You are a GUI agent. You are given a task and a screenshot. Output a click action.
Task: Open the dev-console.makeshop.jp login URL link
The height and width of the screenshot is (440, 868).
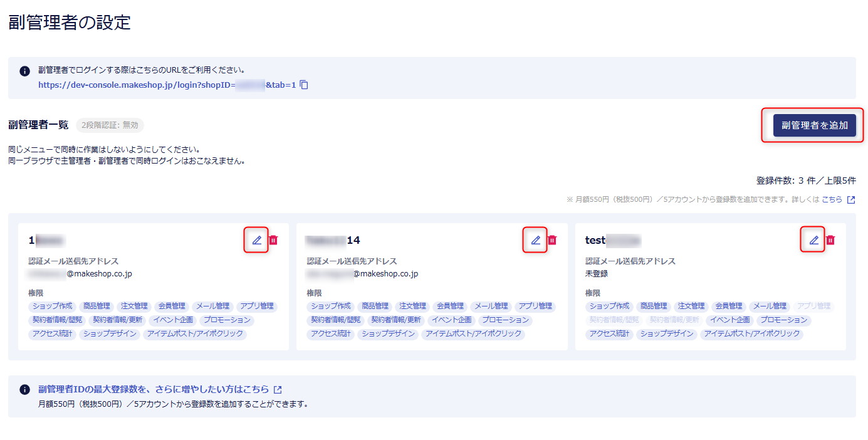coord(167,85)
